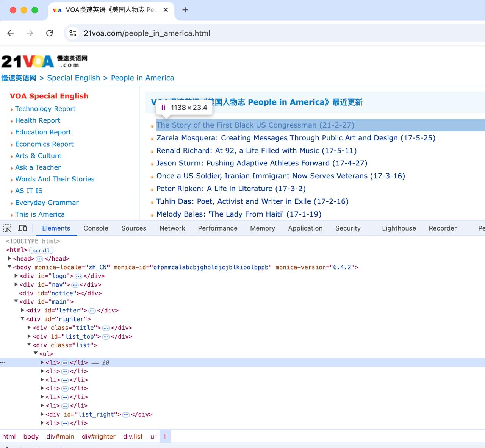
Task: Open the Performance tab
Action: 218,228
